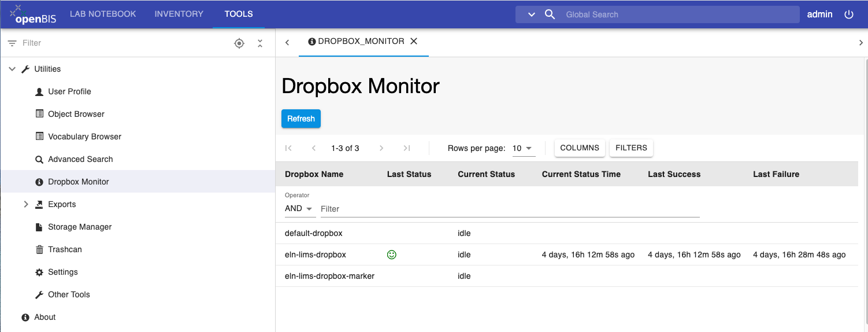The height and width of the screenshot is (332, 868).
Task: Click the Advanced Search magnifier icon
Action: point(39,159)
